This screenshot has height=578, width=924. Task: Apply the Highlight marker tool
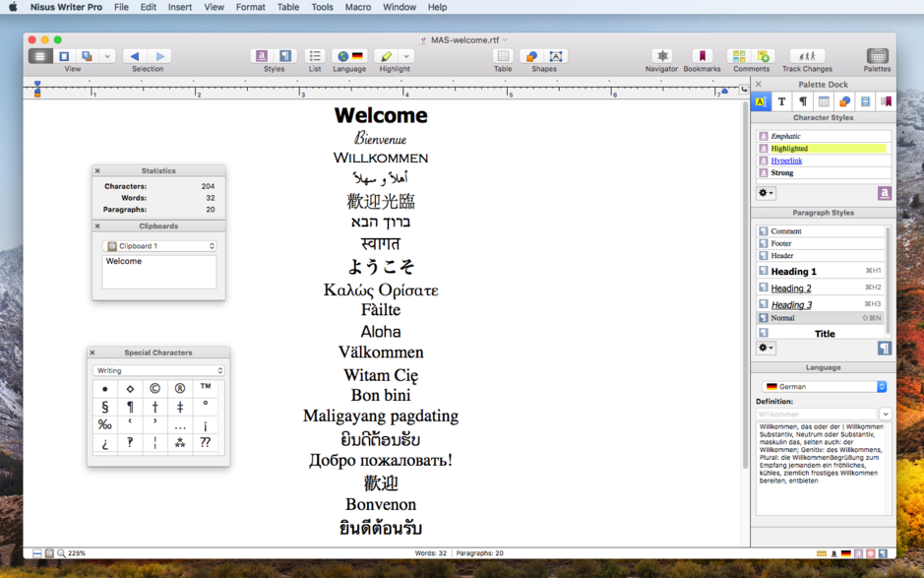tap(386, 56)
